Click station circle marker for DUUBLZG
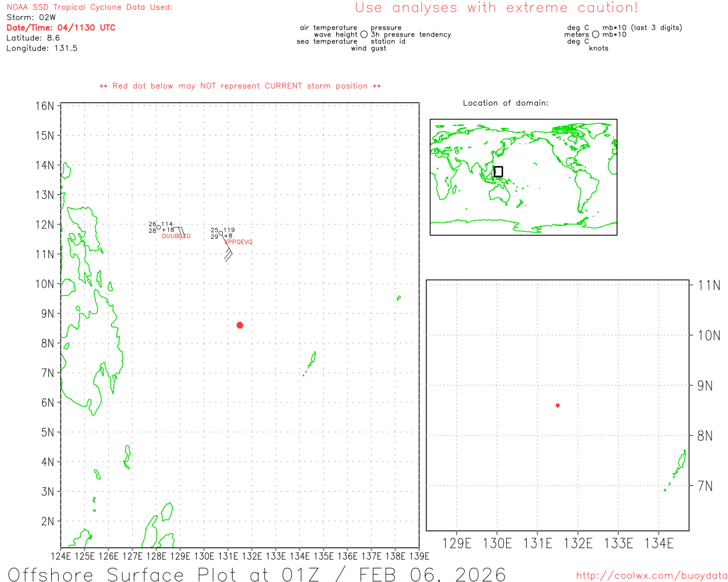 [x=159, y=227]
